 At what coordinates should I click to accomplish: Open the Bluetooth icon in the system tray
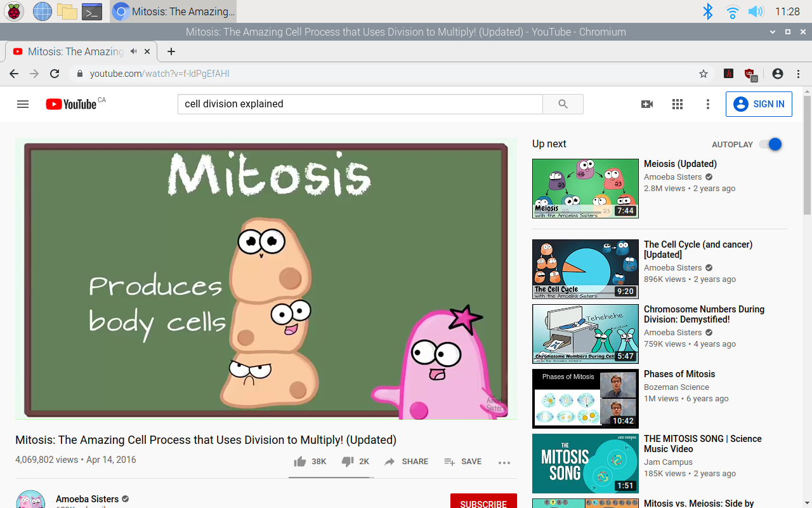coord(707,11)
